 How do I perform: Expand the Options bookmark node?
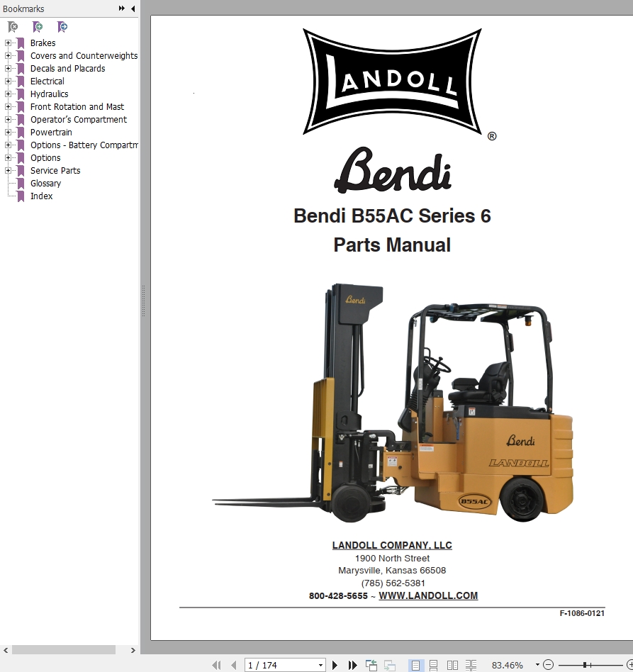(x=8, y=157)
